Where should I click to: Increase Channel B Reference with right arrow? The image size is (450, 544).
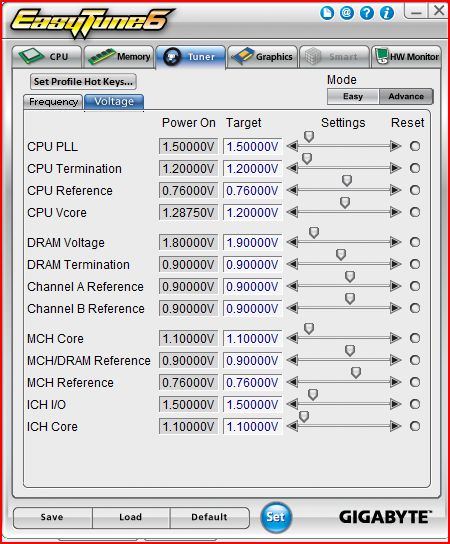[395, 308]
